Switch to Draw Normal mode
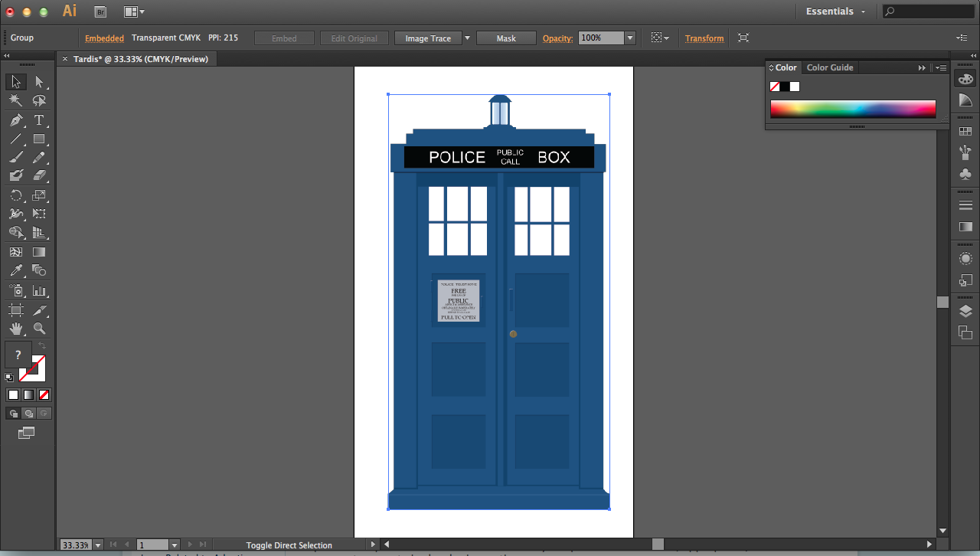Screen dimensions: 980x556 pyautogui.click(x=13, y=414)
